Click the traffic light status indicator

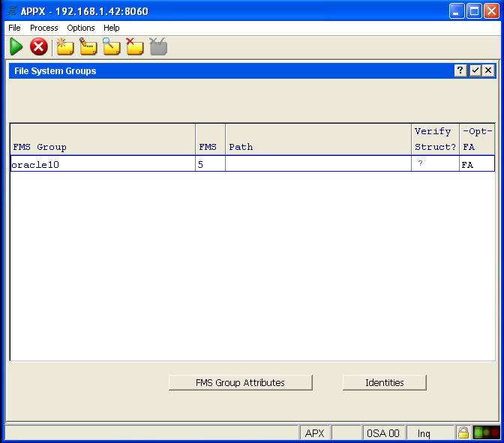point(487,433)
